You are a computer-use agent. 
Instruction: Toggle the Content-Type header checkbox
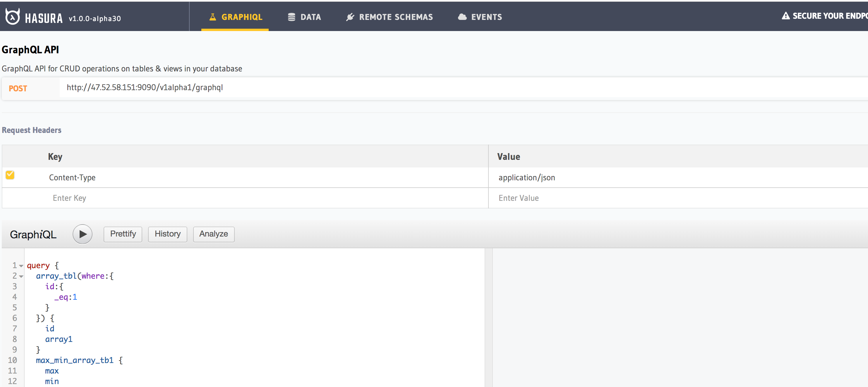pyautogui.click(x=10, y=177)
